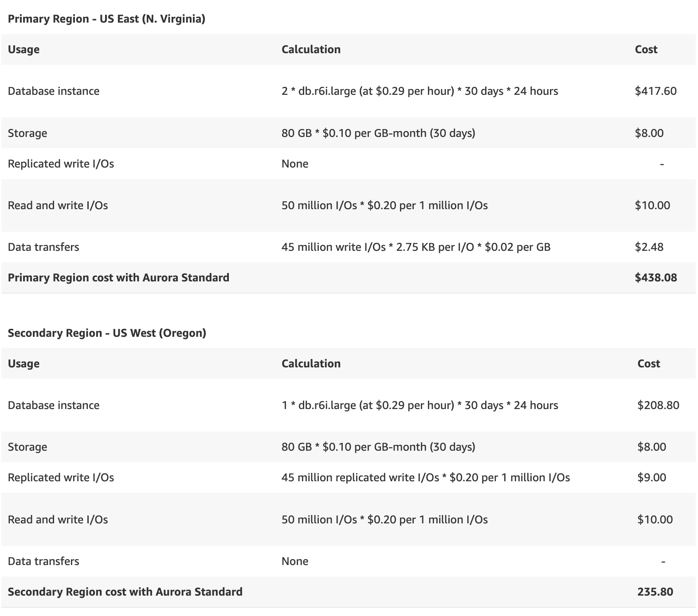Image resolution: width=698 pixels, height=616 pixels.
Task: Click the 45 million write I/Os calculation
Action: click(x=416, y=247)
